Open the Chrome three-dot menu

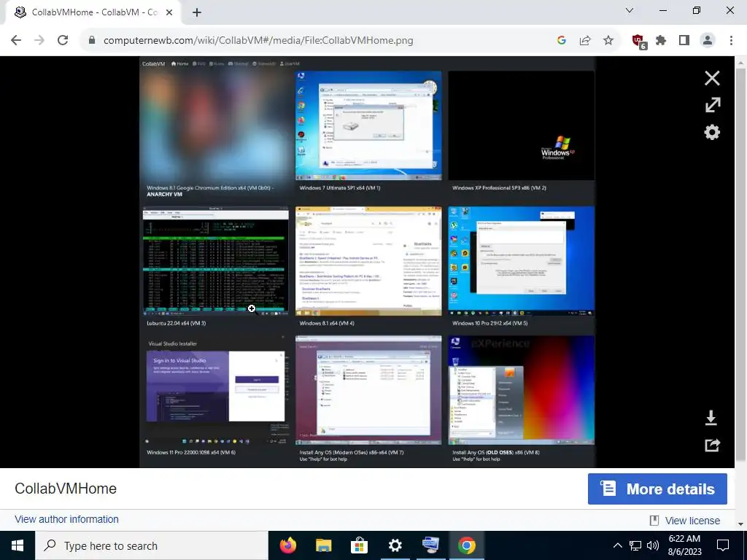coord(731,40)
